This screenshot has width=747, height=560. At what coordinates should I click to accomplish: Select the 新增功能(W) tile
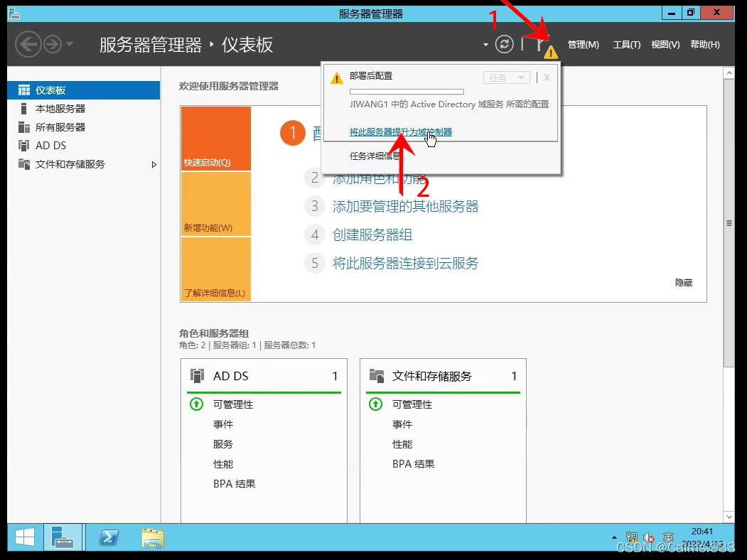[x=216, y=204]
